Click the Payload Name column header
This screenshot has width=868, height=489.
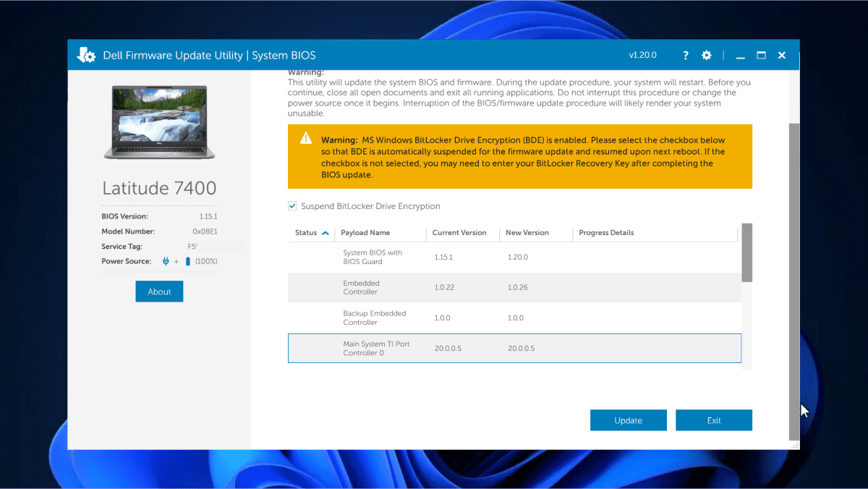click(365, 233)
